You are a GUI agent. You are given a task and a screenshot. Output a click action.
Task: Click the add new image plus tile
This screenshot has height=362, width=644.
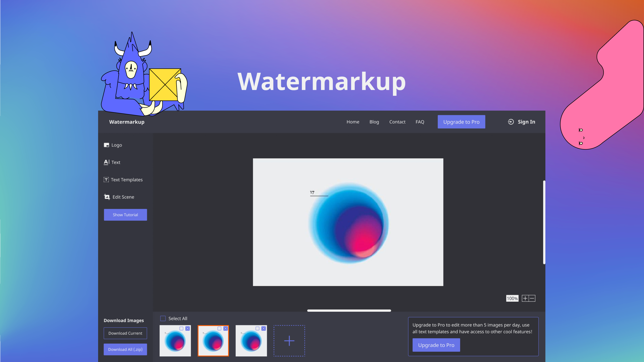pyautogui.click(x=289, y=341)
